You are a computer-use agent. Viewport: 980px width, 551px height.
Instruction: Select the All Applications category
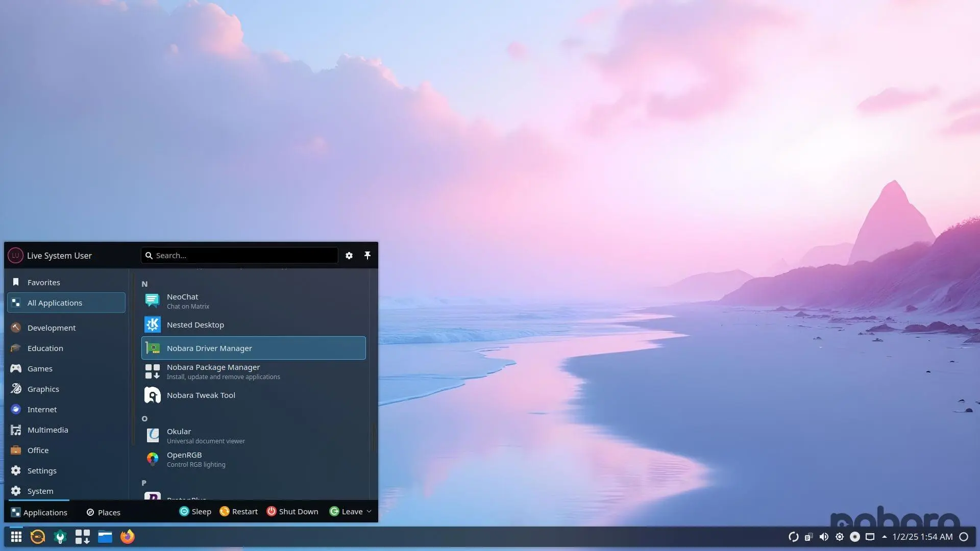click(x=66, y=303)
